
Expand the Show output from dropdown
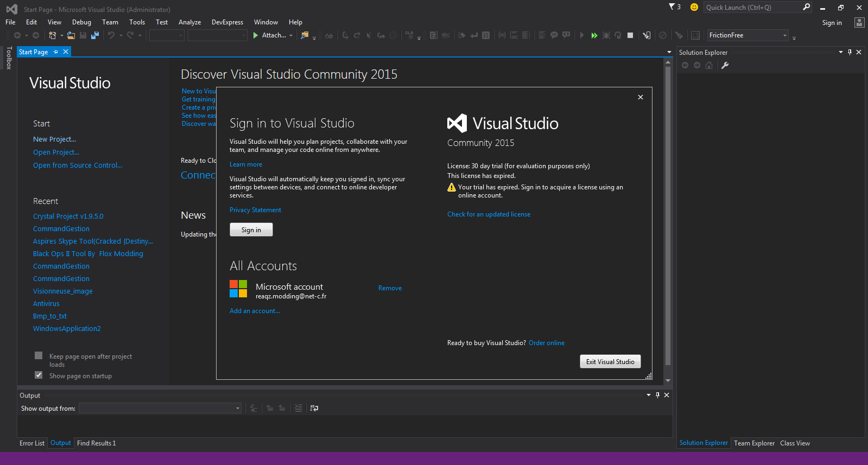coord(238,408)
